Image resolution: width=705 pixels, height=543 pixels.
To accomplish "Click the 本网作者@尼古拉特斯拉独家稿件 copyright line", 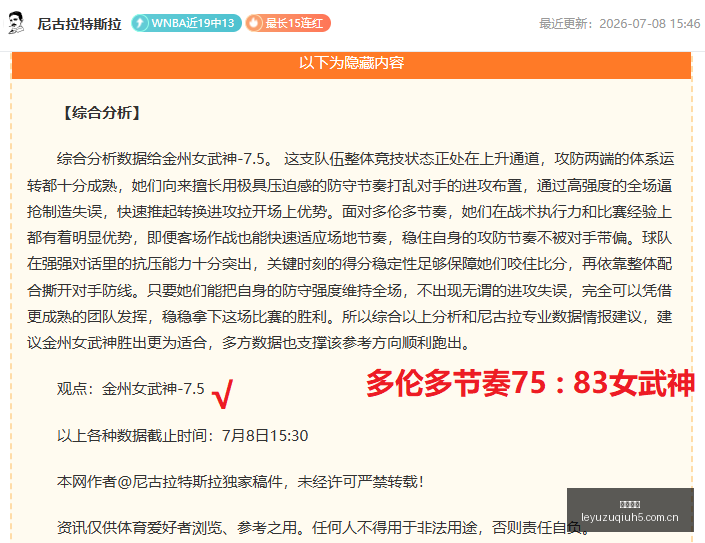I will (x=240, y=482).
